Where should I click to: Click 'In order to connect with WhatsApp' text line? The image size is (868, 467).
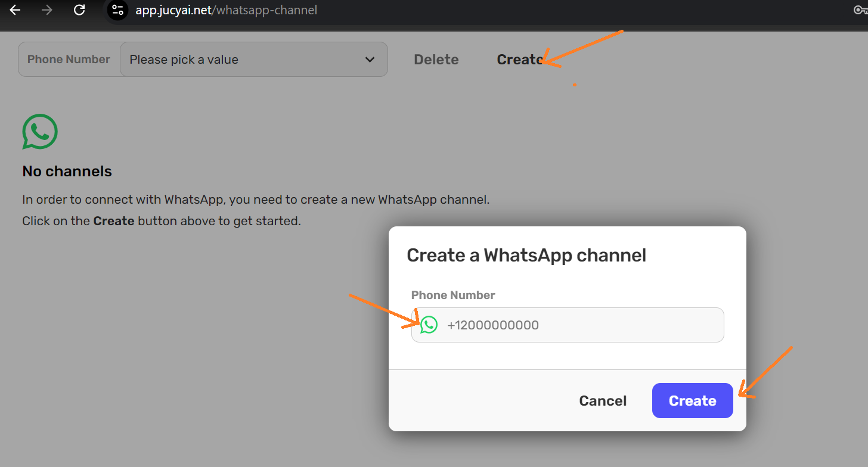click(256, 200)
